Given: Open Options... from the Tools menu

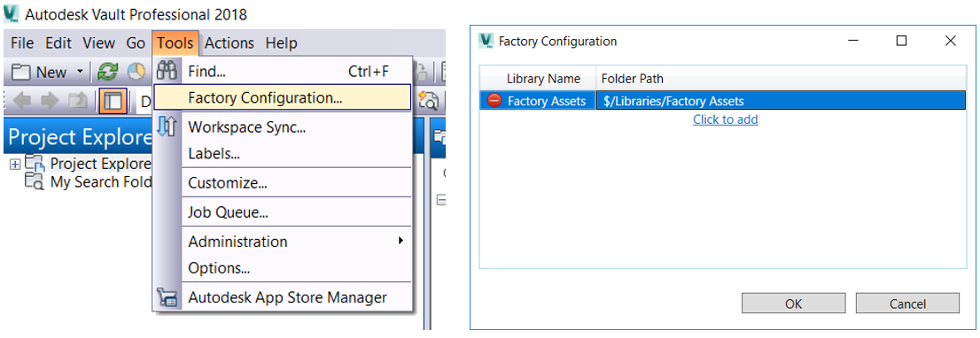Looking at the screenshot, I should click(283, 268).
